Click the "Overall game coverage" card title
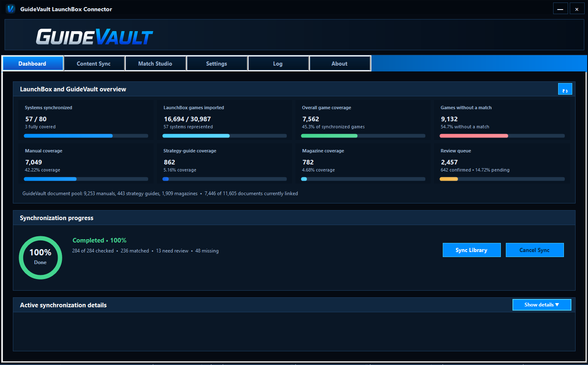The image size is (588, 365). tap(327, 108)
